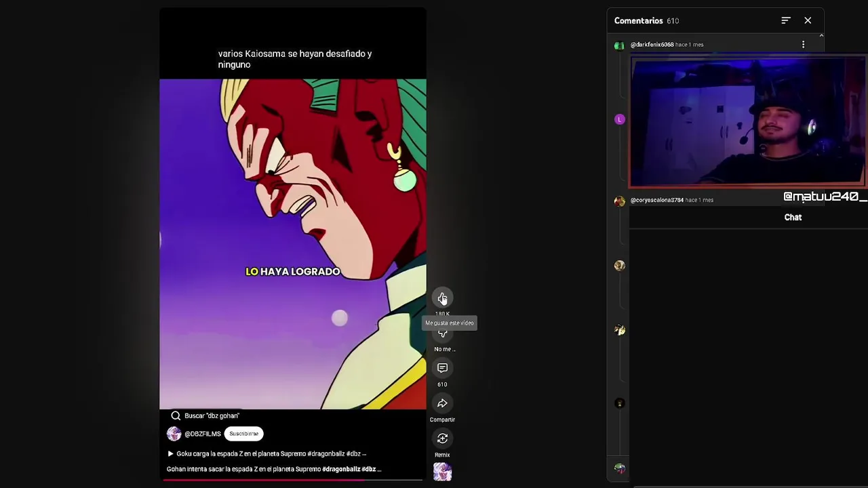
Task: Select the Chat tab on the overlay
Action: [793, 218]
